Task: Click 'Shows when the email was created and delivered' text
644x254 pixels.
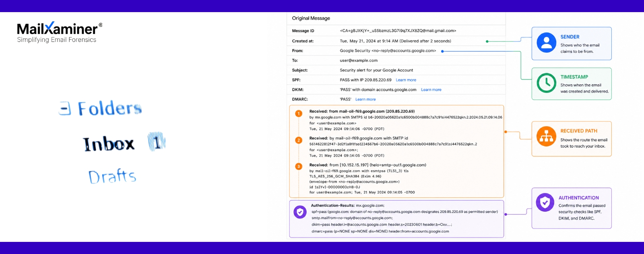Action: [x=584, y=88]
